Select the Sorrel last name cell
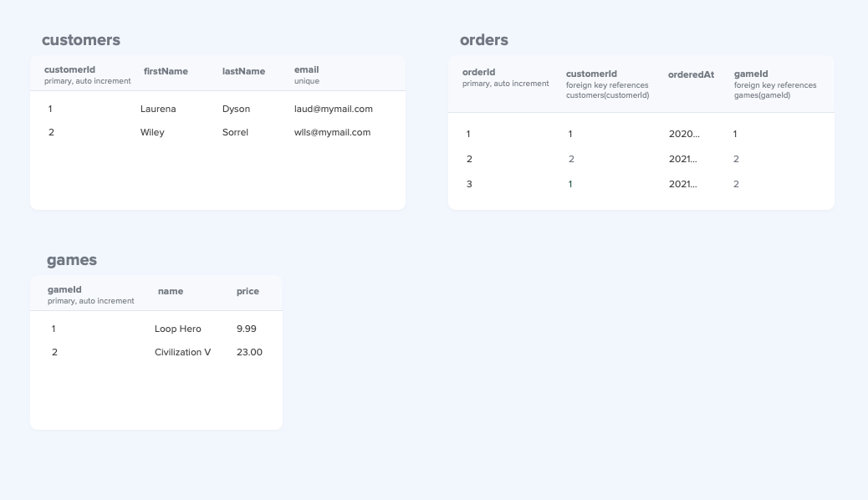868x500 pixels. (235, 133)
